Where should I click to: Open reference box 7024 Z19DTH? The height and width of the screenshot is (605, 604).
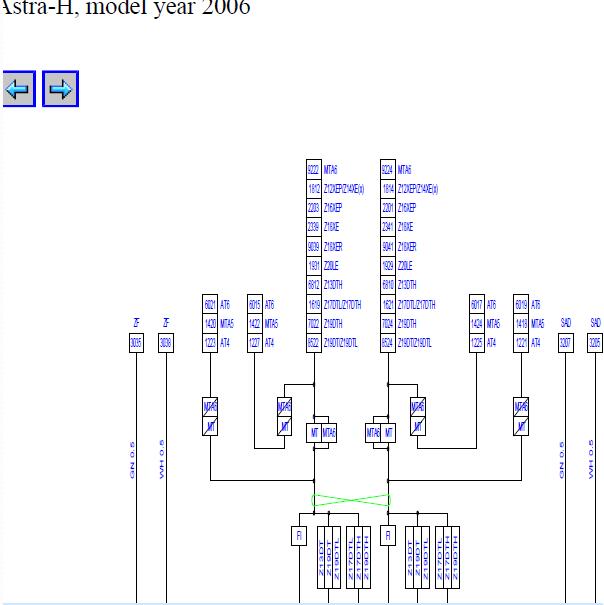coord(387,323)
